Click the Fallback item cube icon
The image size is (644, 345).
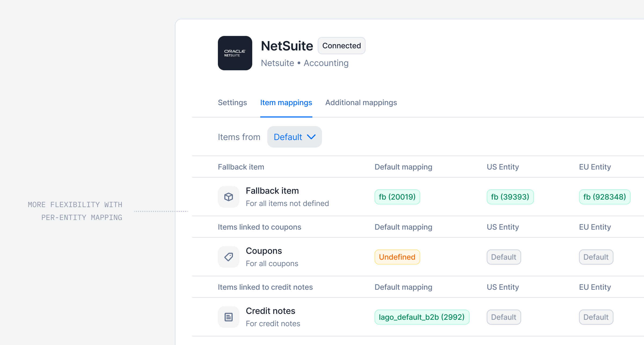pyautogui.click(x=228, y=197)
